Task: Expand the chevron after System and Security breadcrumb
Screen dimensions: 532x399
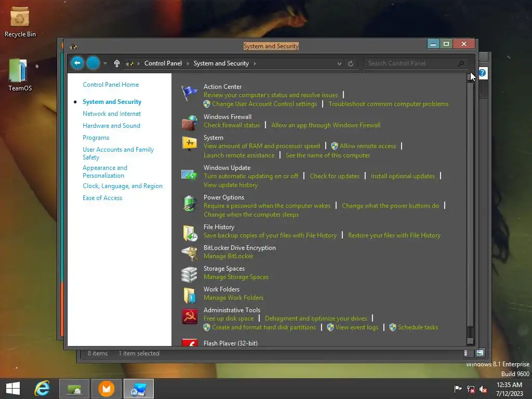Action: [255, 63]
